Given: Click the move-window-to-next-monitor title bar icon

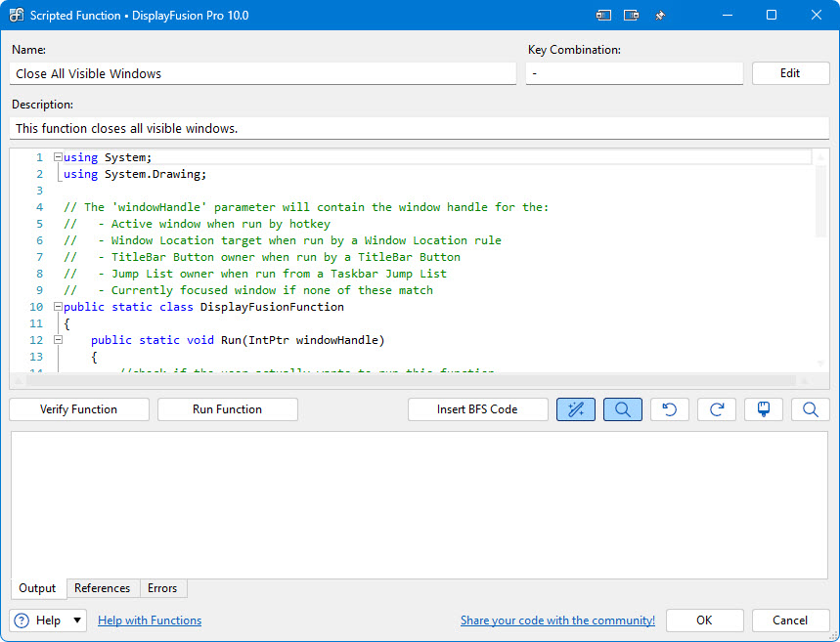Looking at the screenshot, I should (x=632, y=16).
